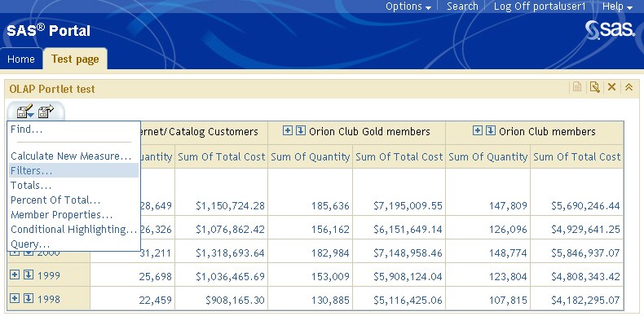
Task: Drill down on the 1998 row
Action: pos(29,298)
